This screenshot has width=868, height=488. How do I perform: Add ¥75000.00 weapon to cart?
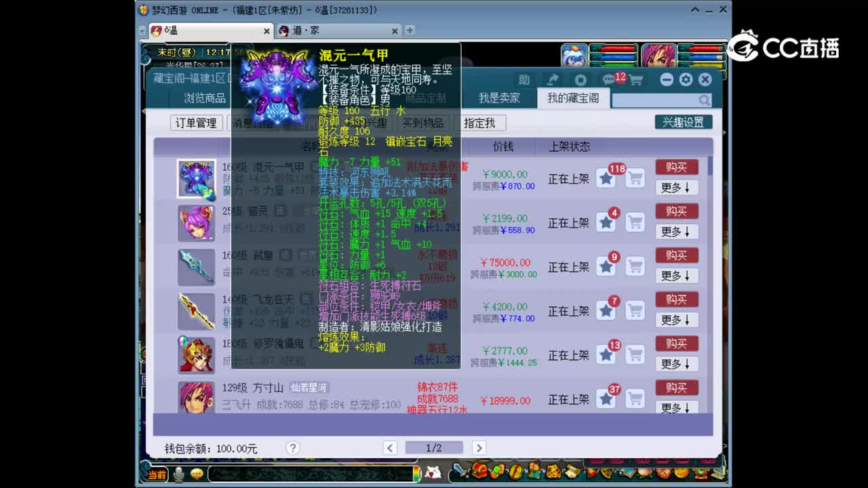click(635, 266)
